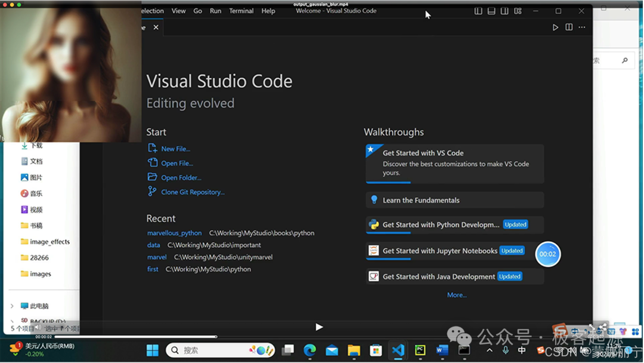Click the video player volume speaker icon

[38, 328]
